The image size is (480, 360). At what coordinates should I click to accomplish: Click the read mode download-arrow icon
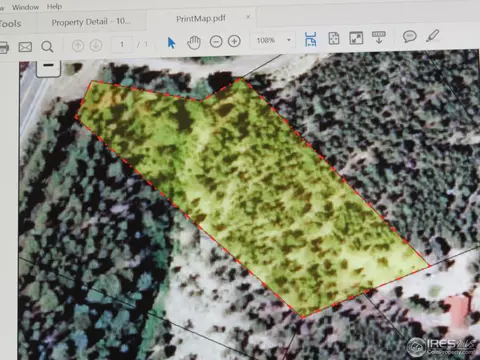pyautogui.click(x=379, y=37)
